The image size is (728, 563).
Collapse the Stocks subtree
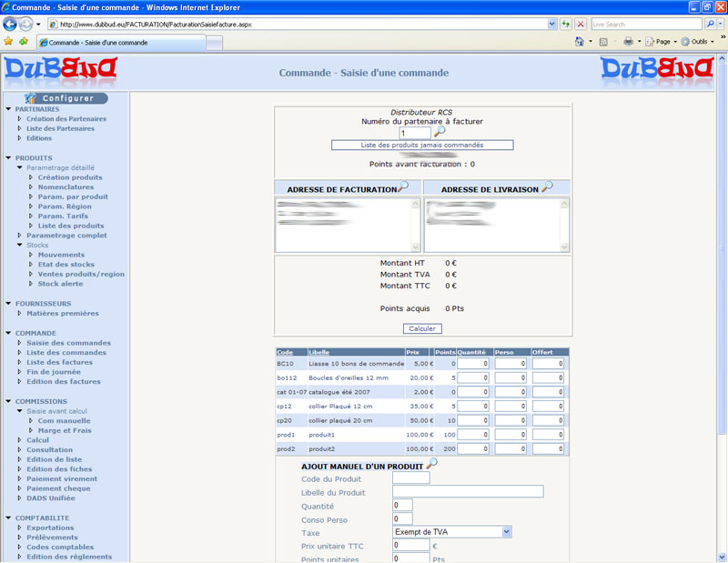pyautogui.click(x=19, y=245)
